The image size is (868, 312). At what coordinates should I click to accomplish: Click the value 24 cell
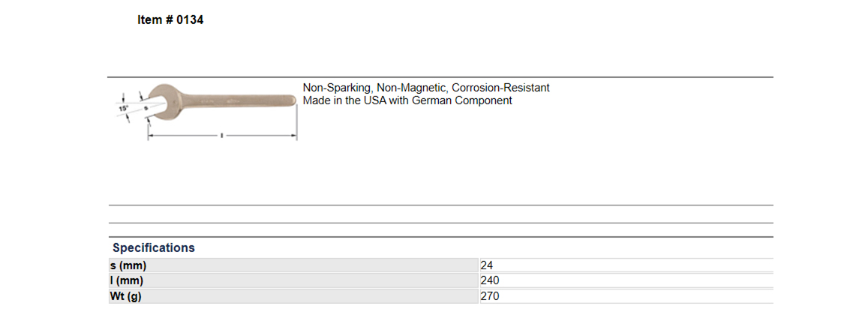click(626, 265)
